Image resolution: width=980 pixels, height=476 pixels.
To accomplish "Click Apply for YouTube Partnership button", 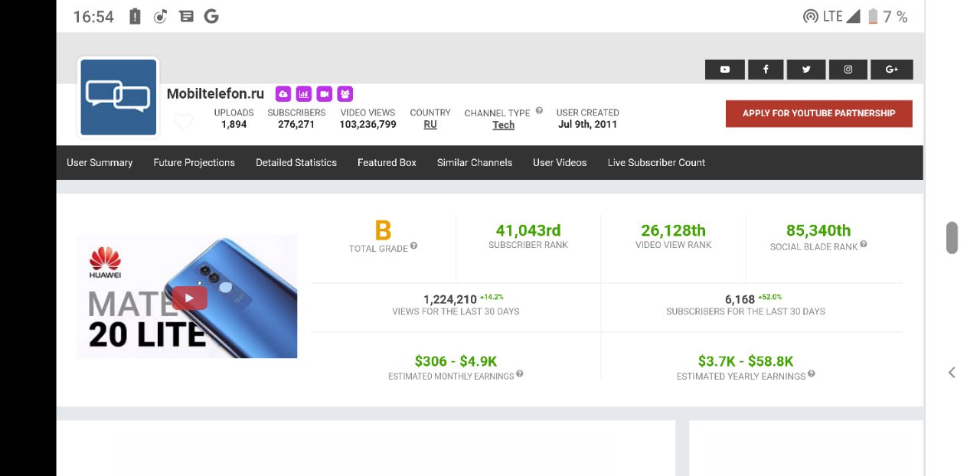I will tap(819, 113).
